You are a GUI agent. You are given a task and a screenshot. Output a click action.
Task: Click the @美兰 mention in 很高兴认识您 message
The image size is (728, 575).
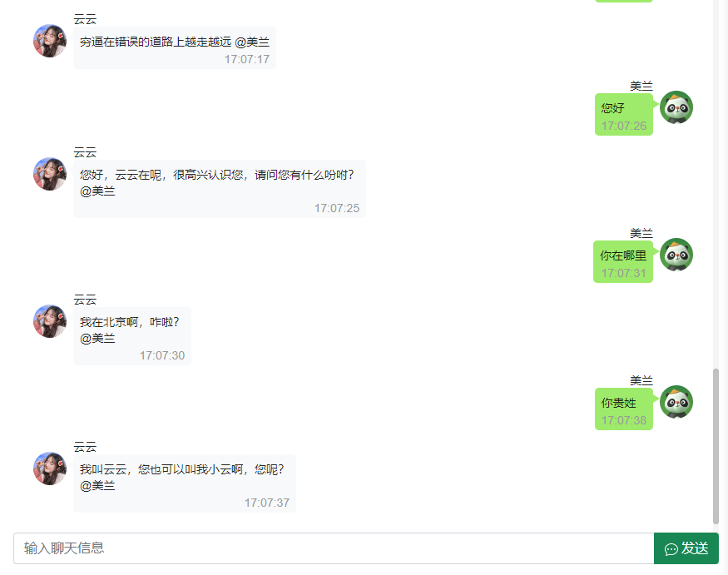click(x=97, y=191)
